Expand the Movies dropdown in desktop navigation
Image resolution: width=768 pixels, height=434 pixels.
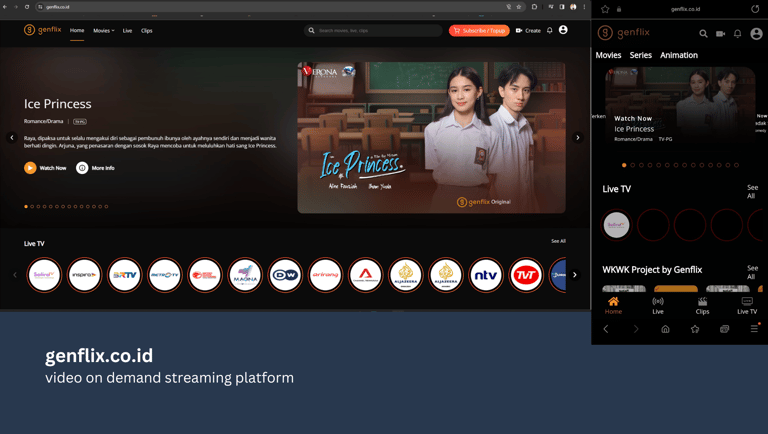(x=103, y=30)
